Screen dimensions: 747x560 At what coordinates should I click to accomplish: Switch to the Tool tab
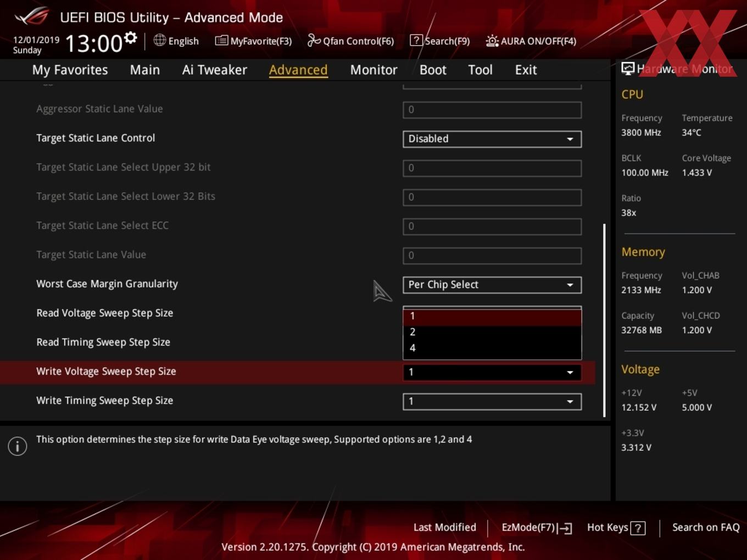480,70
